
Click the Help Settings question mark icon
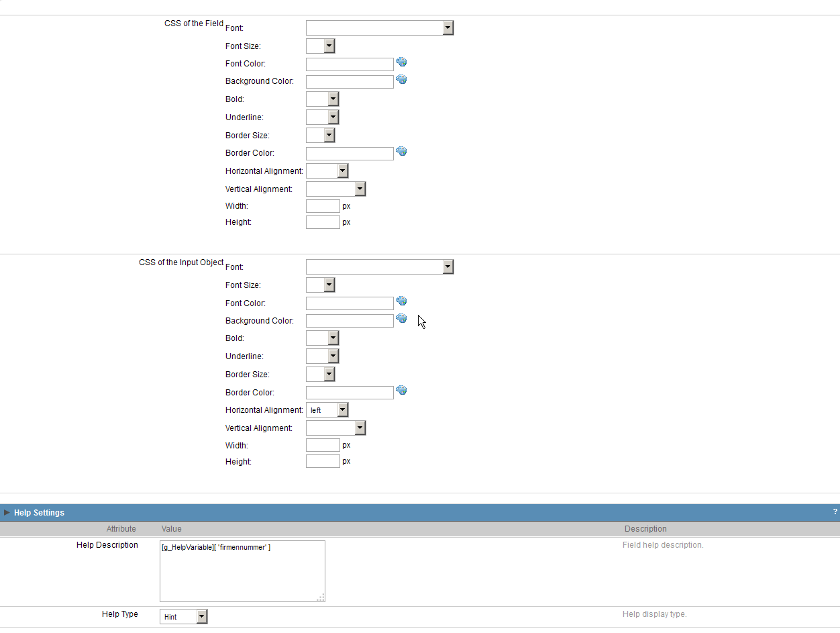click(x=835, y=512)
